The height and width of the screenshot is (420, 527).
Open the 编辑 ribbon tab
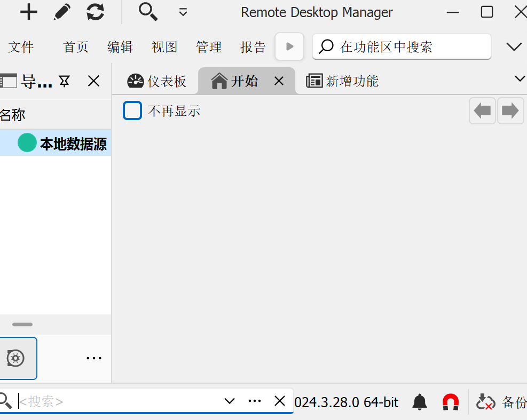click(120, 47)
